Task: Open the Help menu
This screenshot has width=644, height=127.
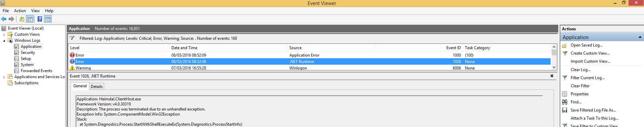Action: [x=49, y=11]
